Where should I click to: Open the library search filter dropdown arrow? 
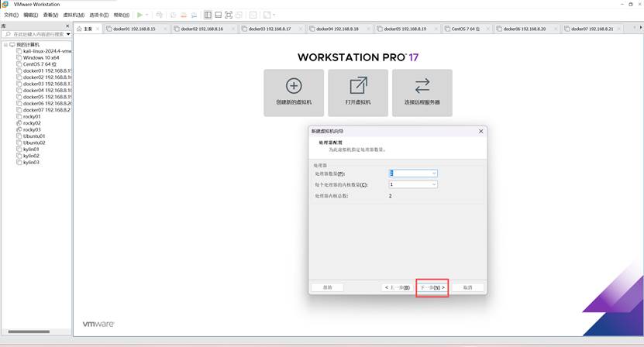click(68, 34)
